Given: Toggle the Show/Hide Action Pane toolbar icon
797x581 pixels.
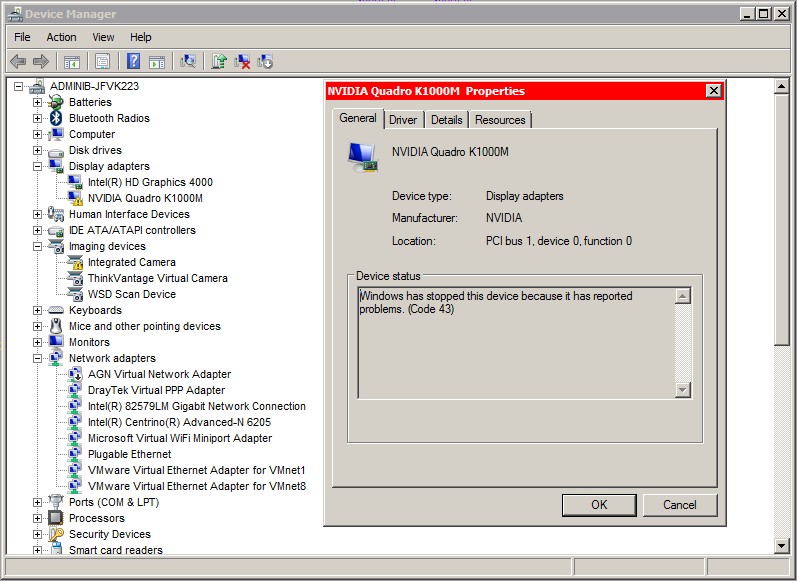Looking at the screenshot, I should pyautogui.click(x=157, y=62).
